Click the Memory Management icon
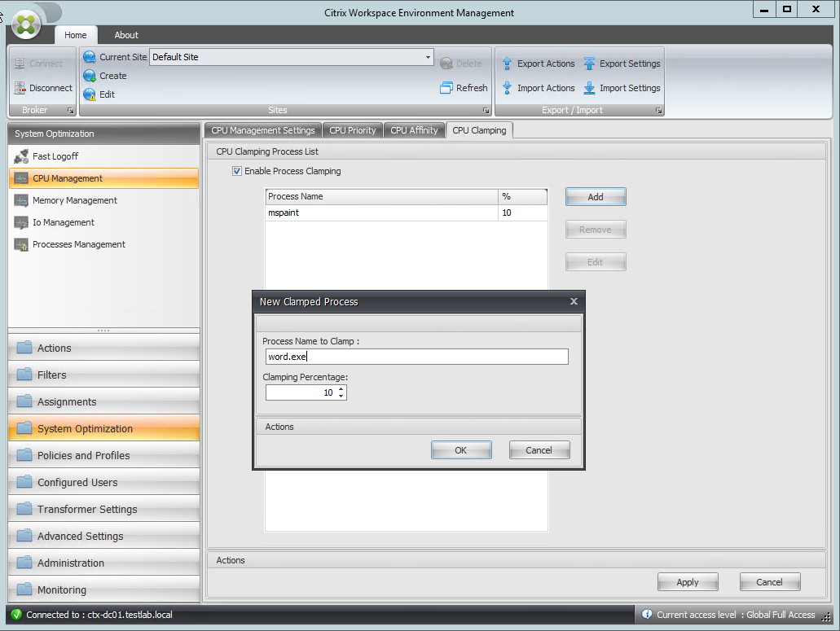 [21, 201]
